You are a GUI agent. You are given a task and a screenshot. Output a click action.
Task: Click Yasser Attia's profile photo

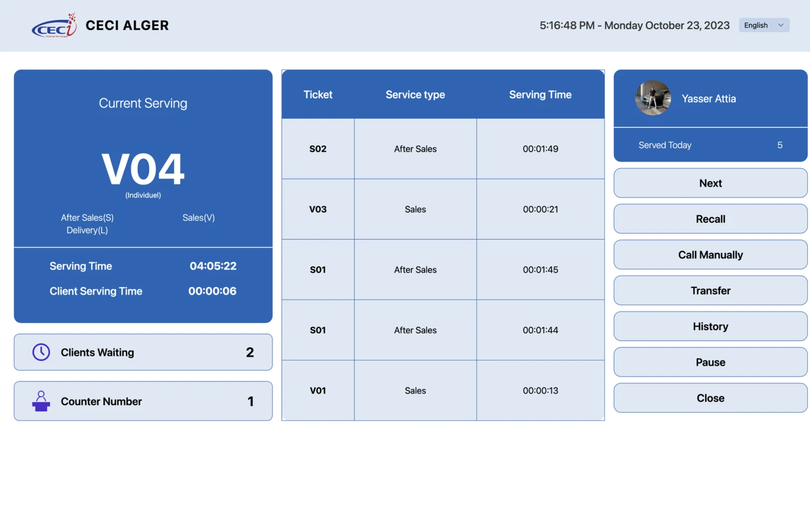pos(653,98)
